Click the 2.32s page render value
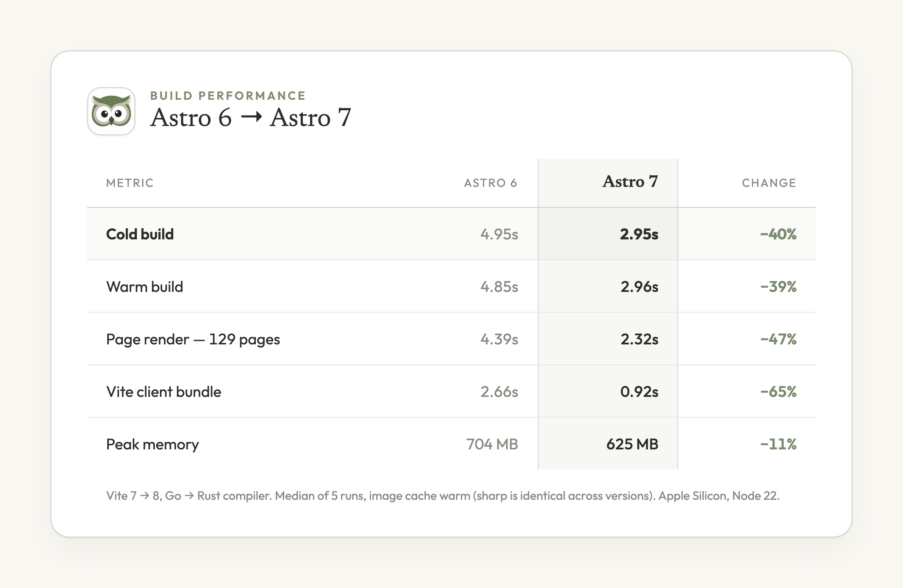 640,339
